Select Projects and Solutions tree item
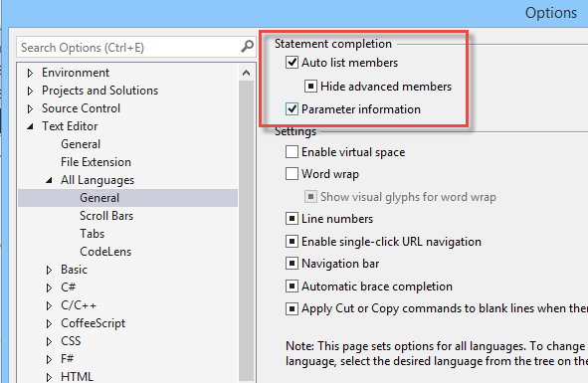The width and height of the screenshot is (588, 383). [99, 91]
